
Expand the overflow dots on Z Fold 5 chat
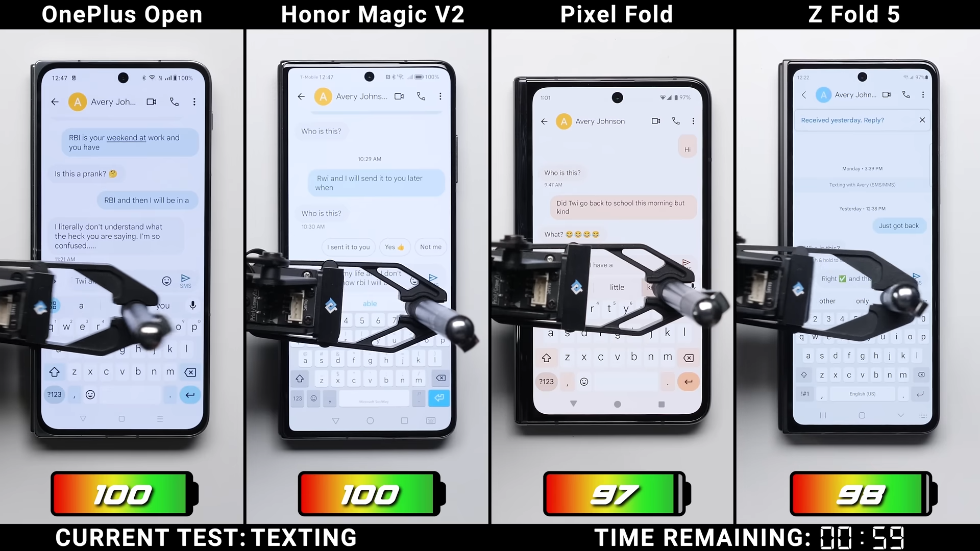[923, 95]
